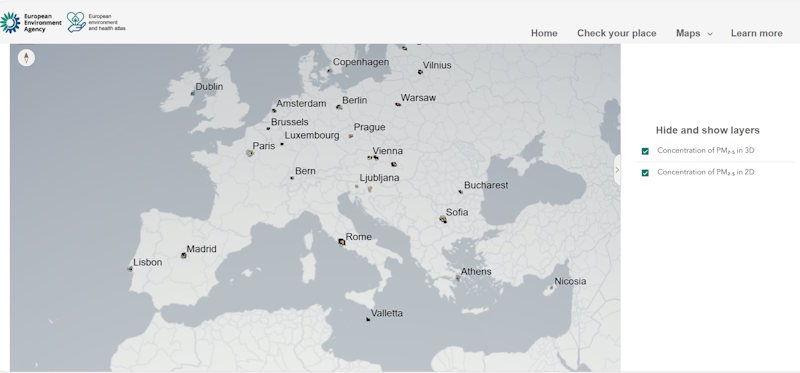800x373 pixels.
Task: Click the Lisbon marker on the map
Action: click(130, 268)
